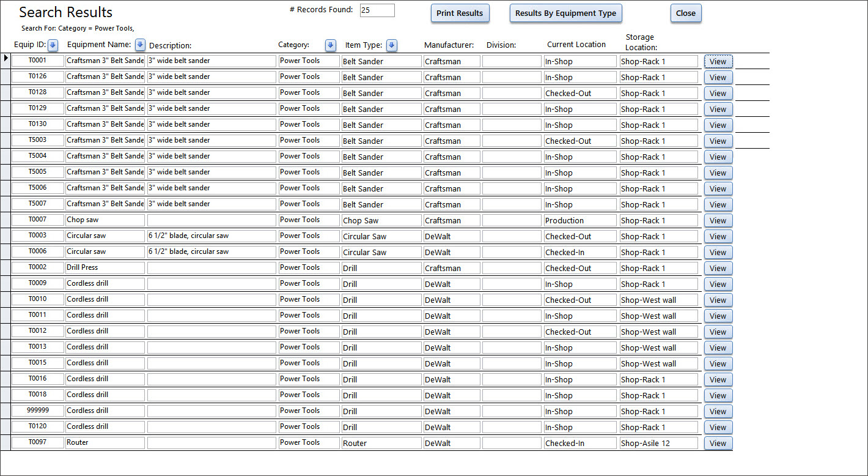Click the DeWalt manufacturer cell for T0097
The height and width of the screenshot is (476, 868).
point(452,443)
